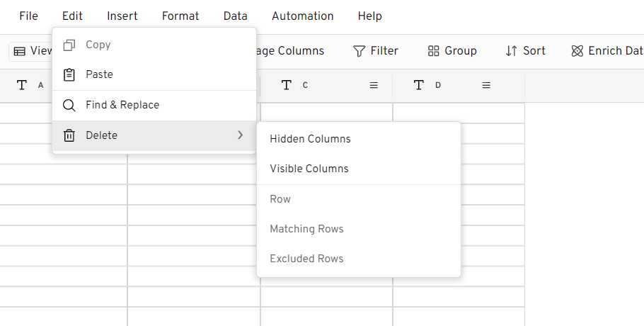Select Hidden Columns from Delete submenu

(310, 139)
